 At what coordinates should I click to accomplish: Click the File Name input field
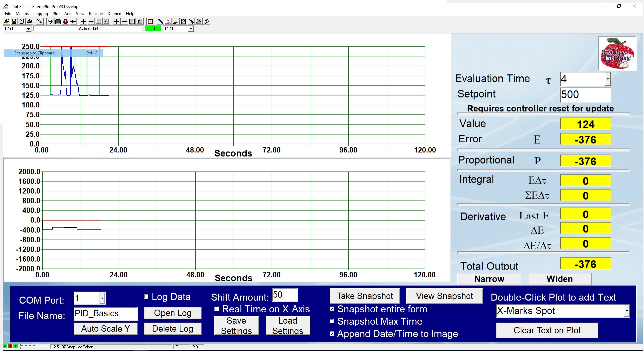coord(106,314)
